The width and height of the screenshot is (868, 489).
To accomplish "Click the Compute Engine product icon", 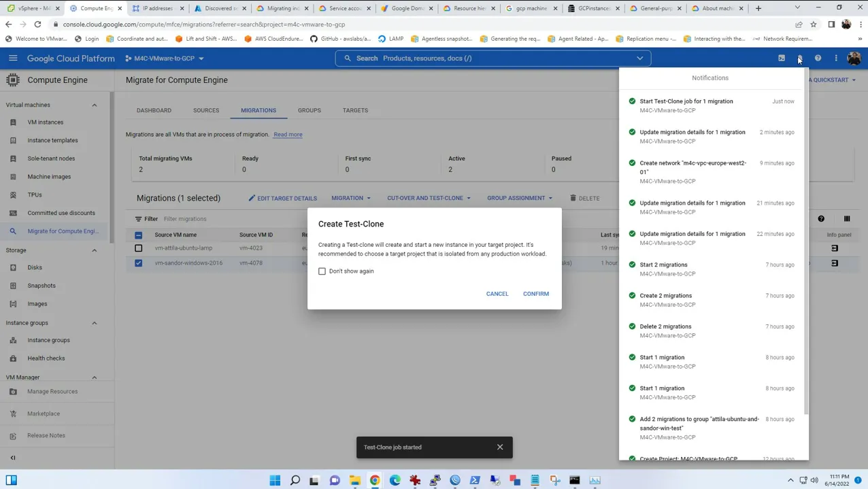I will point(13,80).
